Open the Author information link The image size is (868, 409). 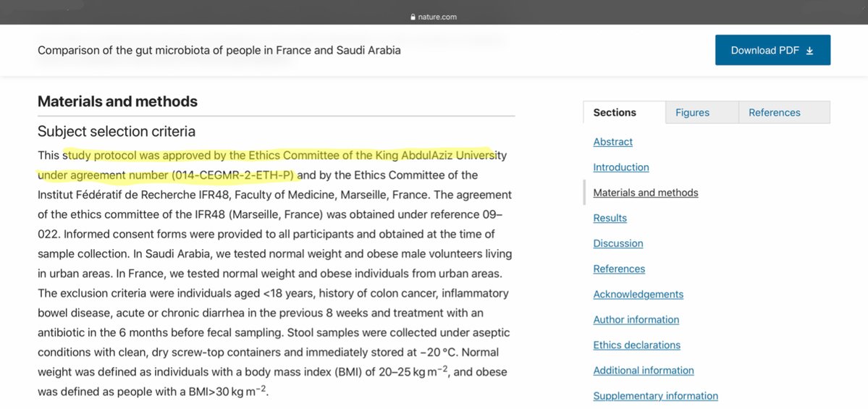click(x=636, y=319)
